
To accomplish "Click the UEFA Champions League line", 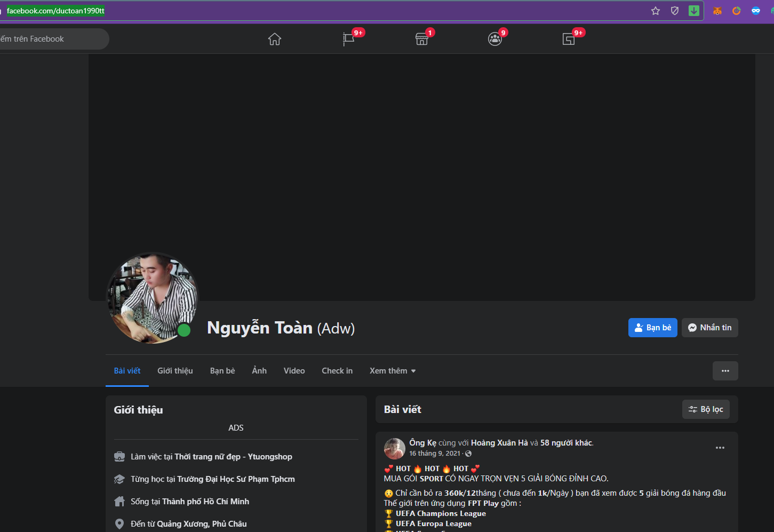I will [x=441, y=513].
